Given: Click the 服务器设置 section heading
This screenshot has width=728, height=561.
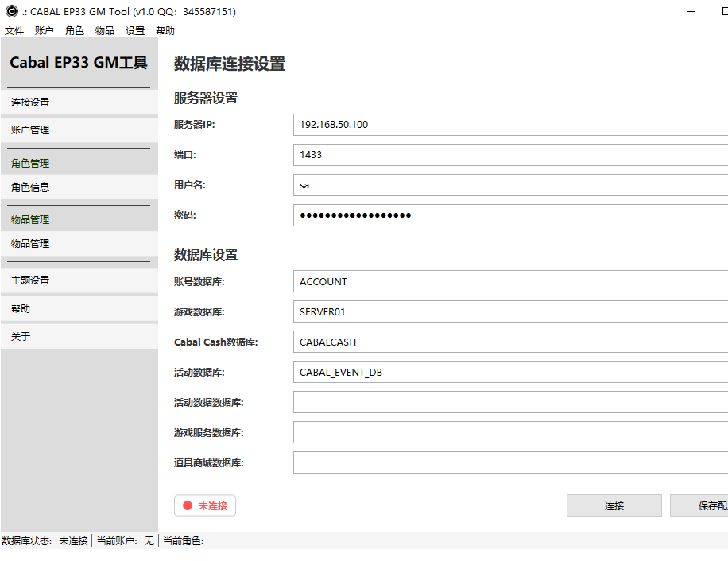Looking at the screenshot, I should pyautogui.click(x=206, y=99).
